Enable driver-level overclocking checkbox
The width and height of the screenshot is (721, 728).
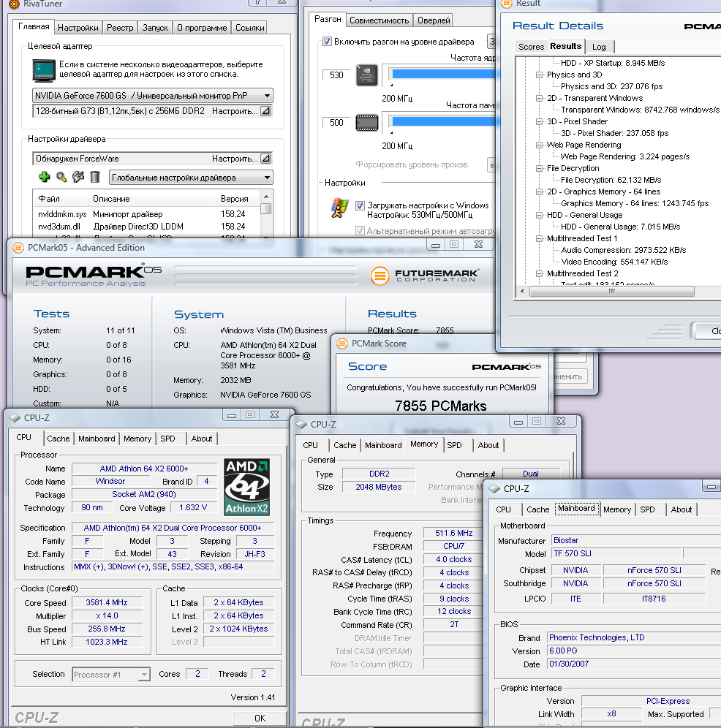click(327, 42)
